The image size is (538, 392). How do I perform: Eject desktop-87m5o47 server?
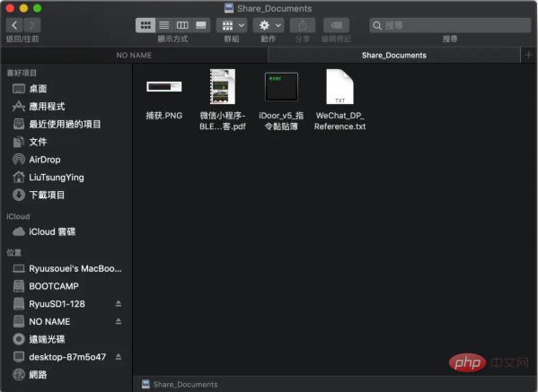(x=119, y=357)
